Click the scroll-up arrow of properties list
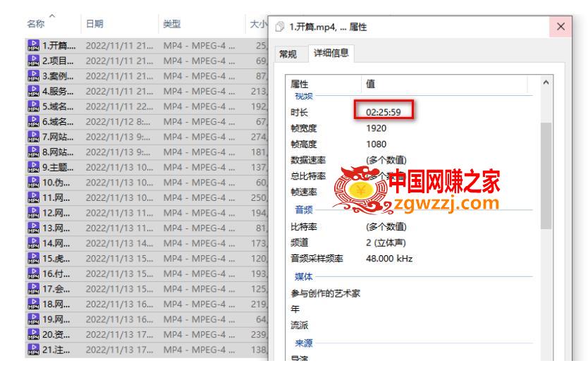This screenshot has height=375, width=588. click(x=546, y=82)
